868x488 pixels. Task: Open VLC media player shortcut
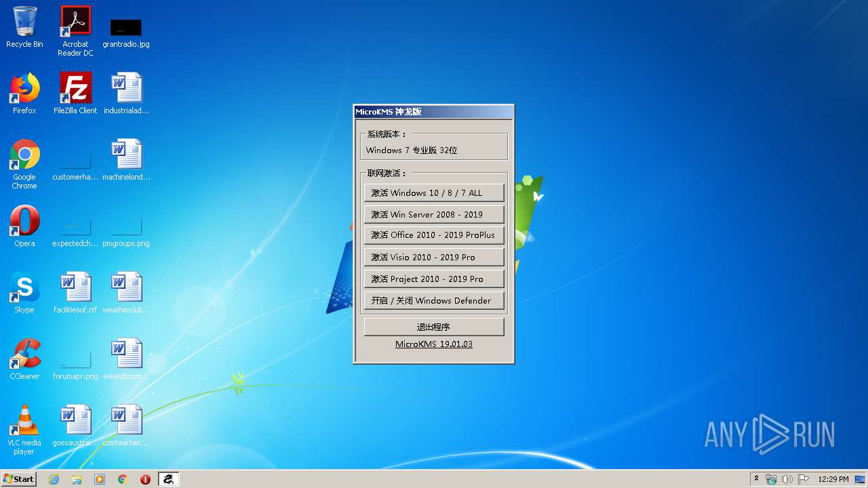pyautogui.click(x=24, y=430)
